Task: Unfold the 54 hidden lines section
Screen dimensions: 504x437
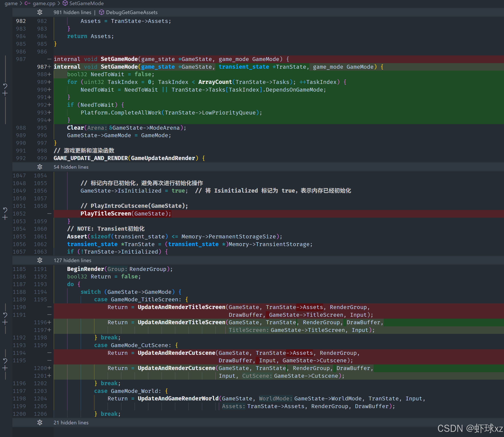Action: (40, 167)
